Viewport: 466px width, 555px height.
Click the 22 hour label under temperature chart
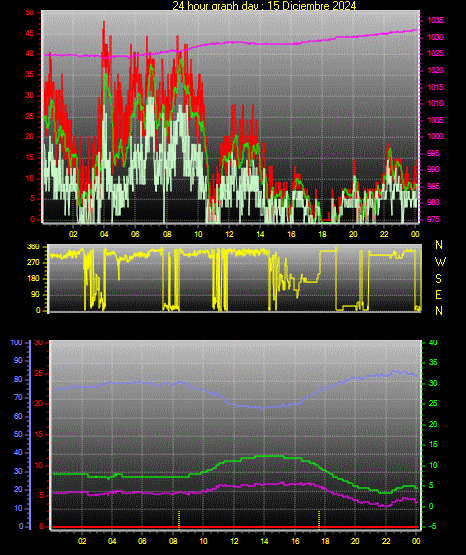click(x=386, y=541)
